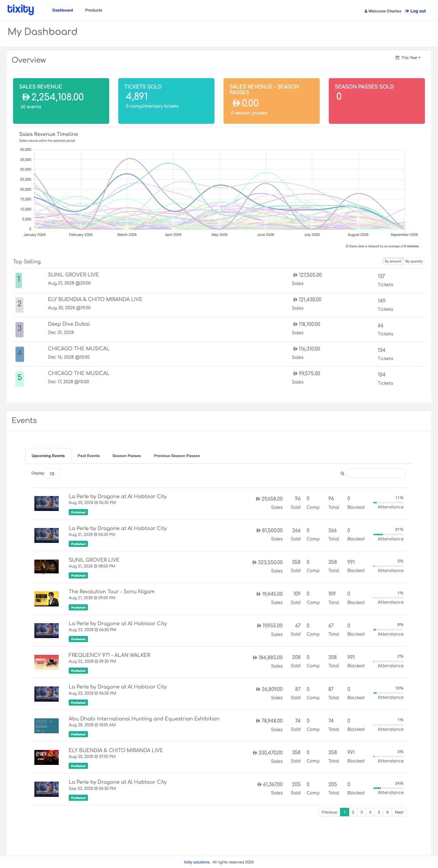Click the calendar icon beside This Year

[397, 57]
